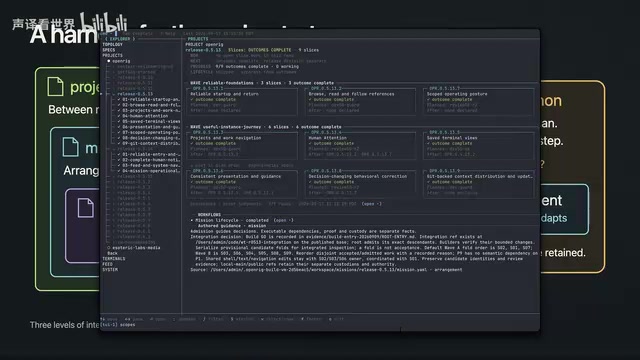640x360 pixels.
Task: Click the WORKFLOWS section heading
Action: pos(209,215)
